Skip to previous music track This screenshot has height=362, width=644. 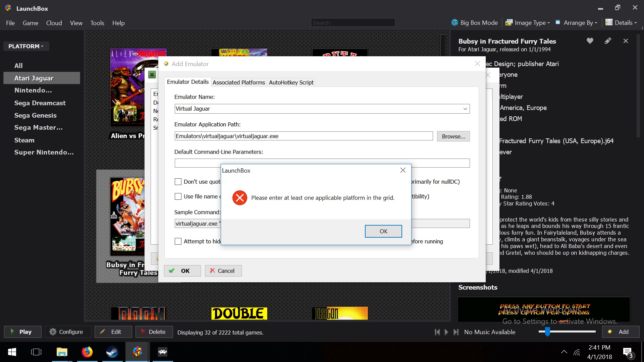pyautogui.click(x=437, y=332)
